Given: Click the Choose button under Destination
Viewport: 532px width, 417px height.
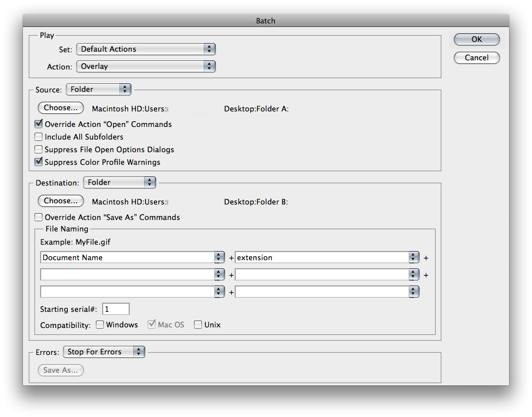Looking at the screenshot, I should (61, 201).
